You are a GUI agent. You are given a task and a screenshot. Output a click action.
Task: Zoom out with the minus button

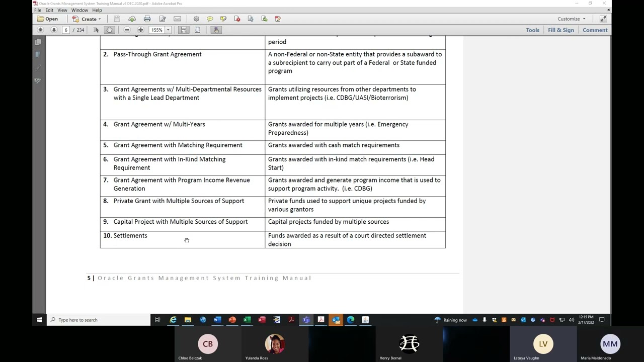pyautogui.click(x=127, y=30)
